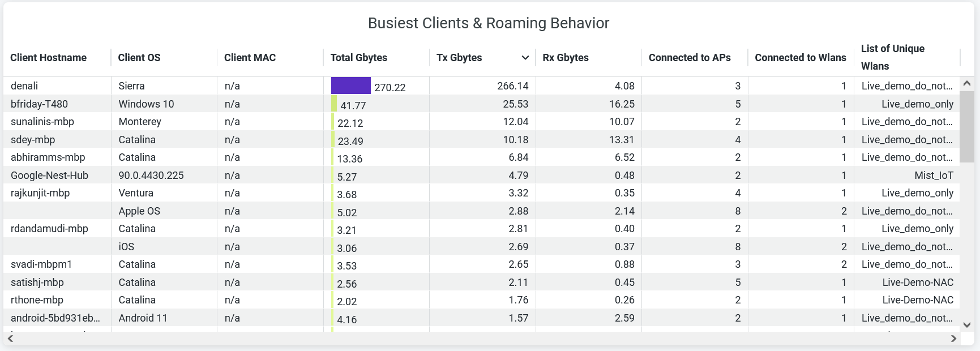Click the Connected to Wlans header
980x351 pixels.
click(800, 58)
